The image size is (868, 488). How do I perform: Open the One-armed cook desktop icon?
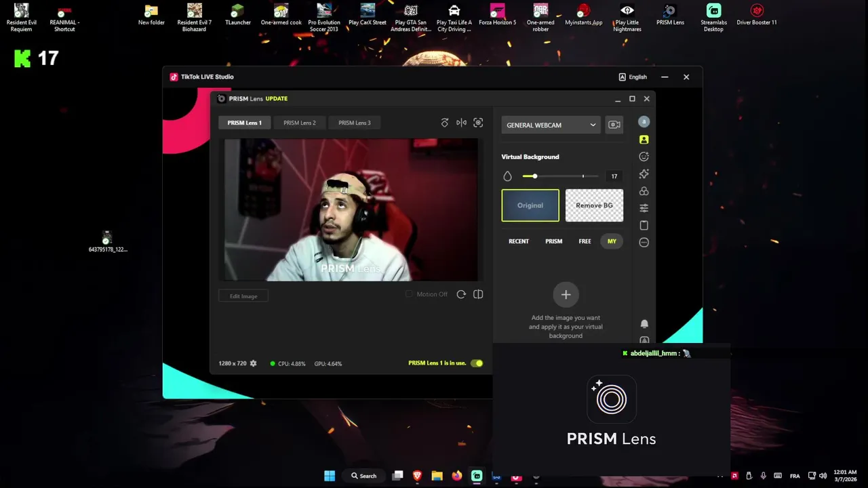click(x=281, y=15)
